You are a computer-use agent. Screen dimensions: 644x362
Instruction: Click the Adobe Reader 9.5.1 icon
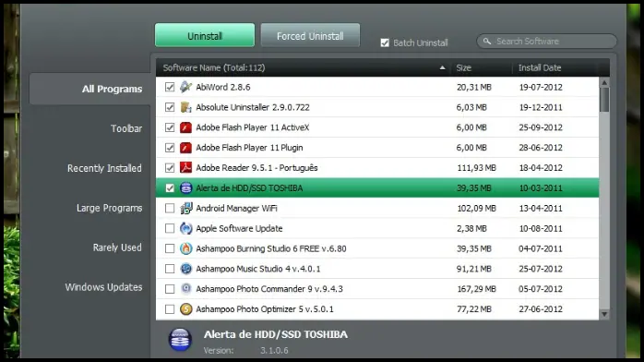(x=185, y=168)
